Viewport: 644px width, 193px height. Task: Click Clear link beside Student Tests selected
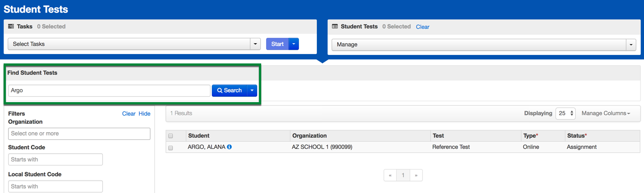coord(422,27)
